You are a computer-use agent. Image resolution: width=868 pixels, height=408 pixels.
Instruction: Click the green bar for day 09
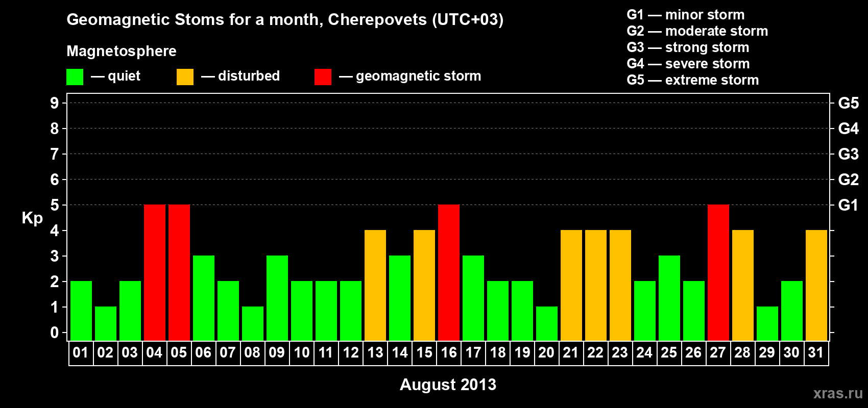[277, 298]
